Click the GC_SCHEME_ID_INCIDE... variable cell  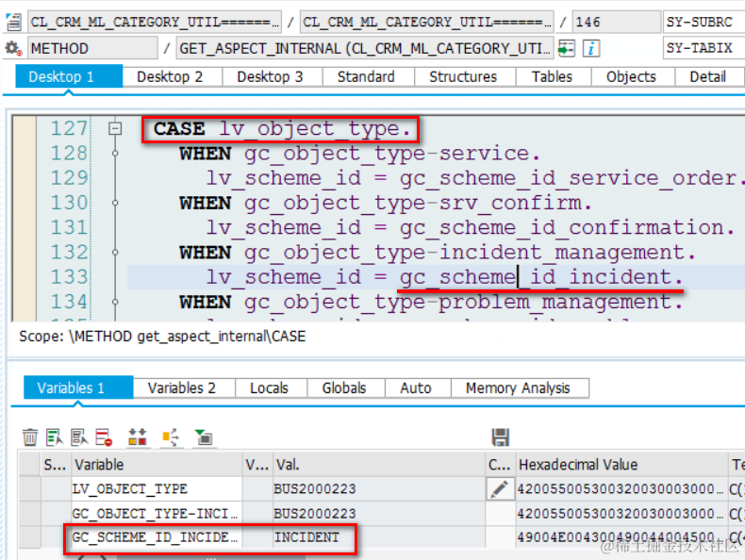point(157,537)
